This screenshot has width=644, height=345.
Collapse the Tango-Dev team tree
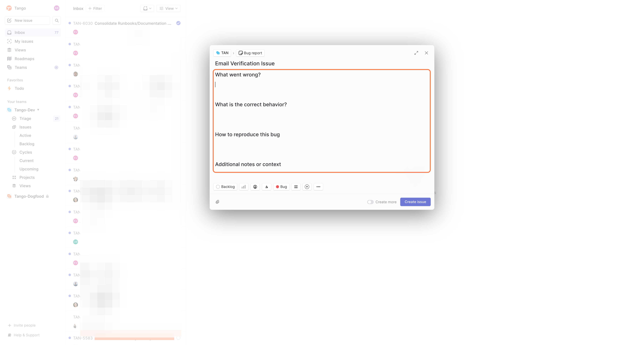pos(38,110)
